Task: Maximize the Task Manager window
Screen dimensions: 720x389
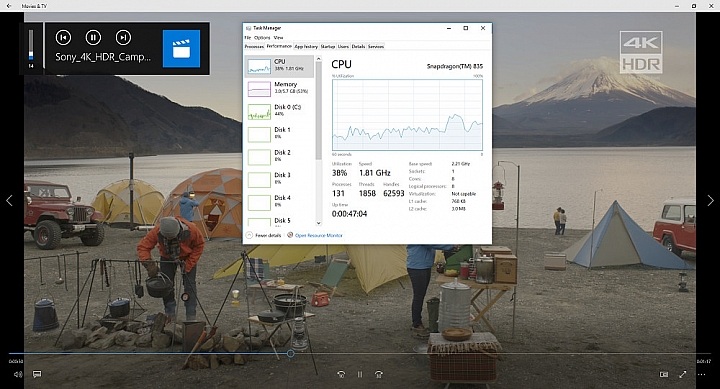Action: (x=466, y=28)
